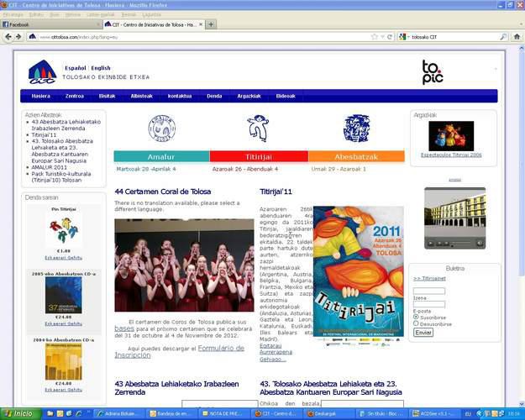Open the Firefox Home button
The width and height of the screenshot is (525, 420).
517,37
